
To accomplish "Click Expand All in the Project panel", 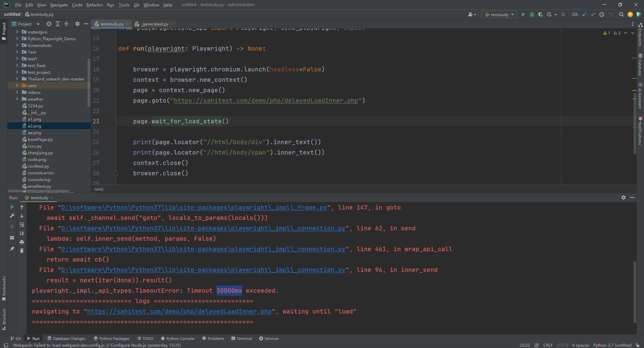I will (58, 24).
